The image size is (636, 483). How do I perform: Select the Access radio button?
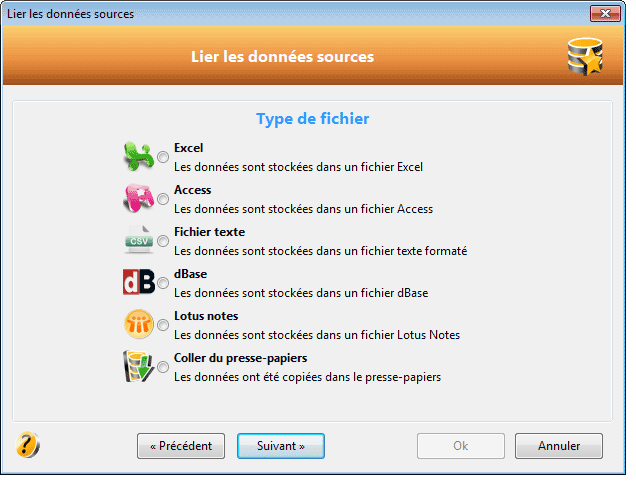[x=163, y=199]
